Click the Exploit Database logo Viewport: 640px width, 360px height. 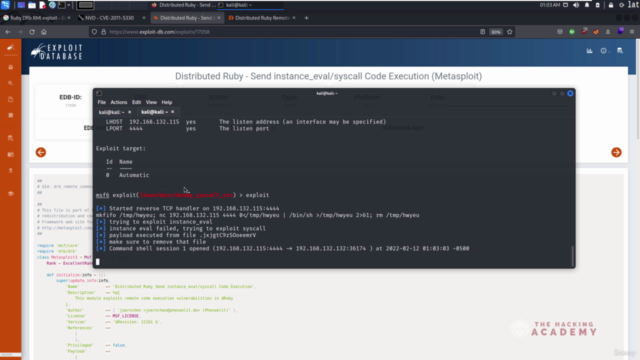[x=57, y=52]
